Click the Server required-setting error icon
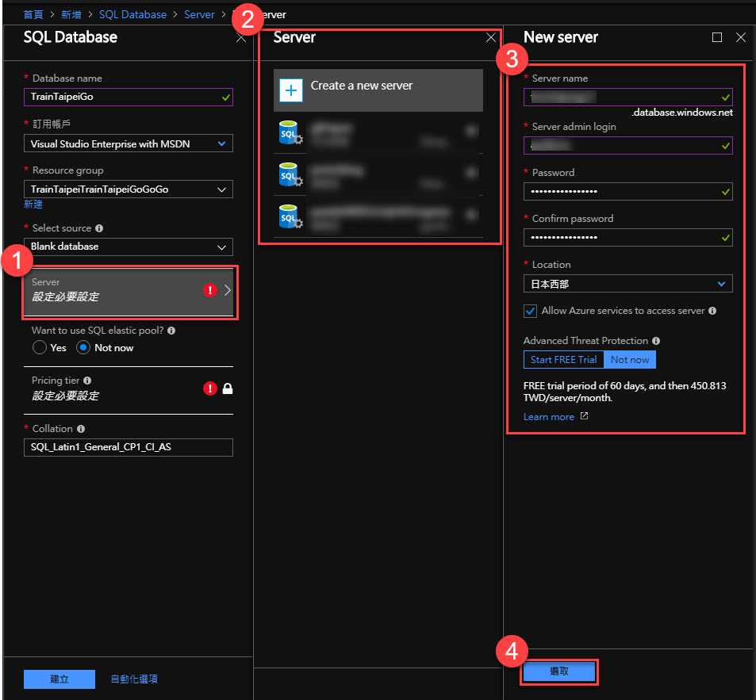 [x=209, y=290]
